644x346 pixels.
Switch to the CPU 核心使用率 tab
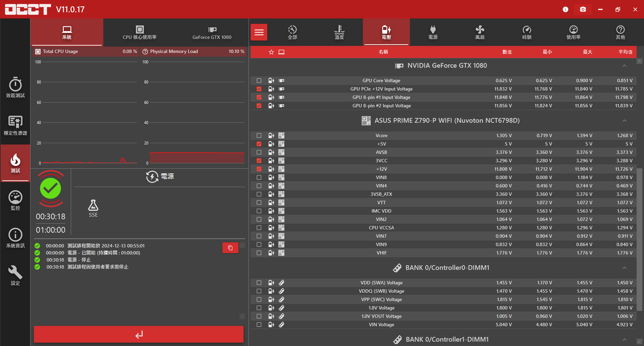[140, 32]
